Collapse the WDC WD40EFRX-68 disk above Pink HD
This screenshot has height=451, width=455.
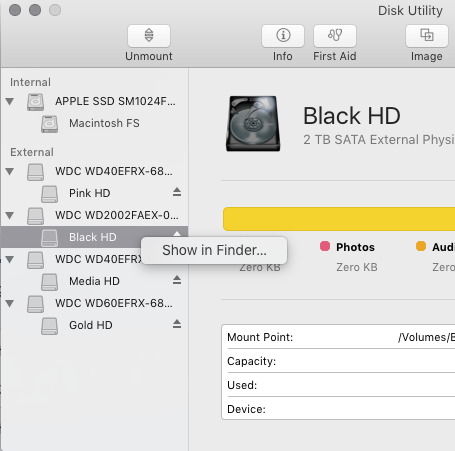[10, 171]
